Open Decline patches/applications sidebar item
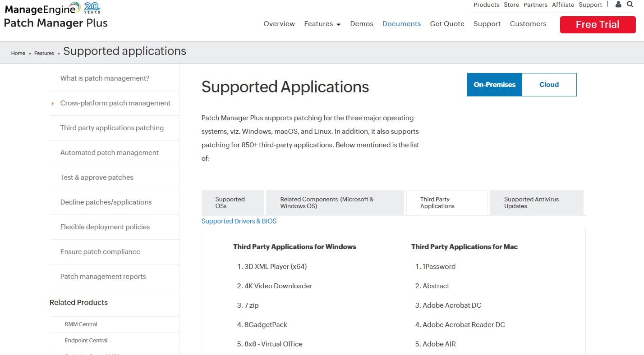 point(106,202)
